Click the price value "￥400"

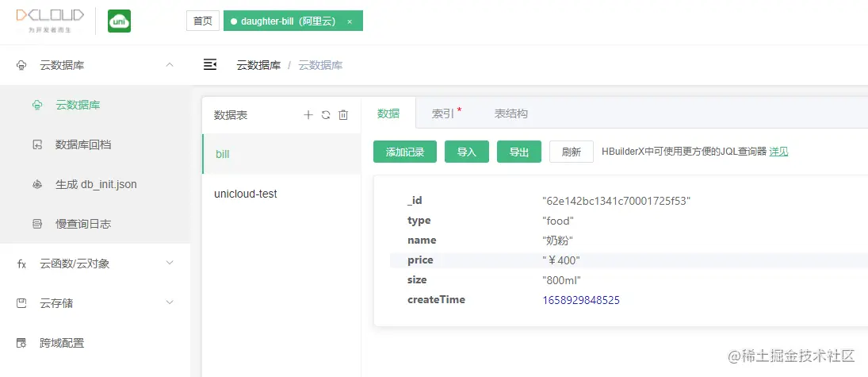tap(561, 260)
